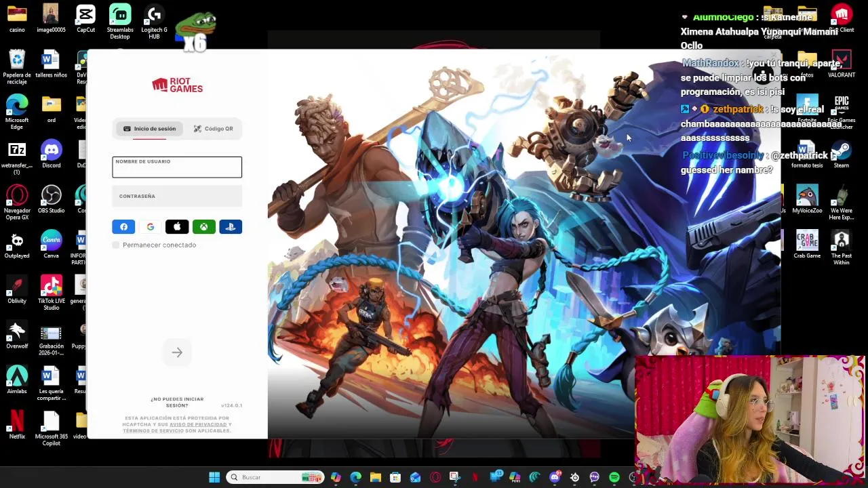Open the ¿No puedes iniciar sesión? link
The height and width of the screenshot is (488, 868).
click(x=177, y=402)
